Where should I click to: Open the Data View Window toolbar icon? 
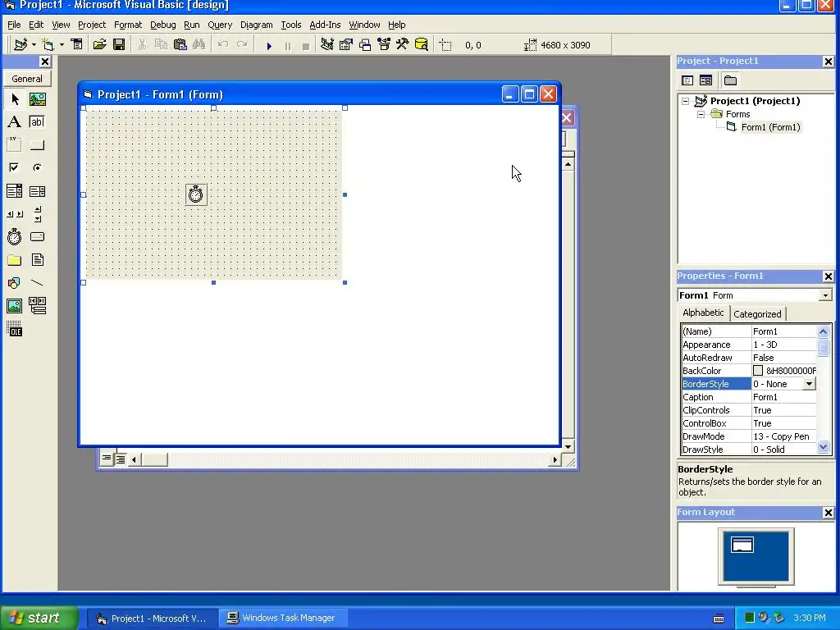(422, 44)
